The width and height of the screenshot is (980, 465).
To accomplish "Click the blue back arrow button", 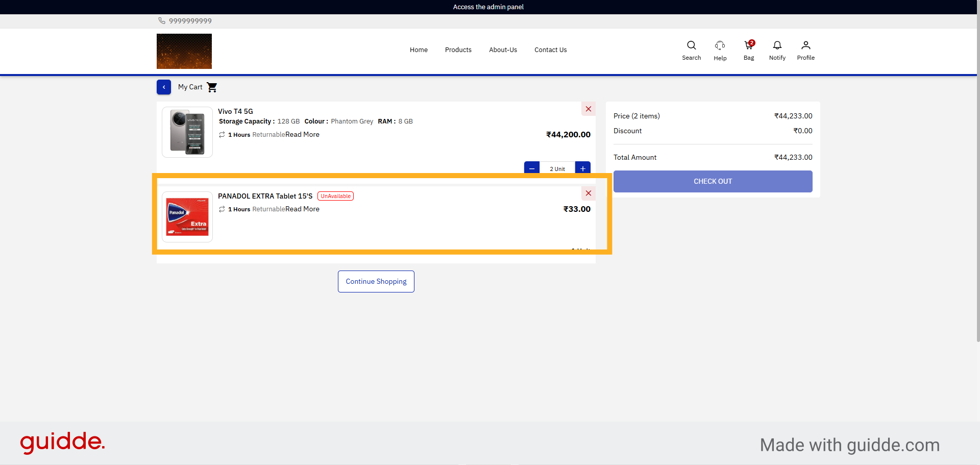I will [x=164, y=87].
